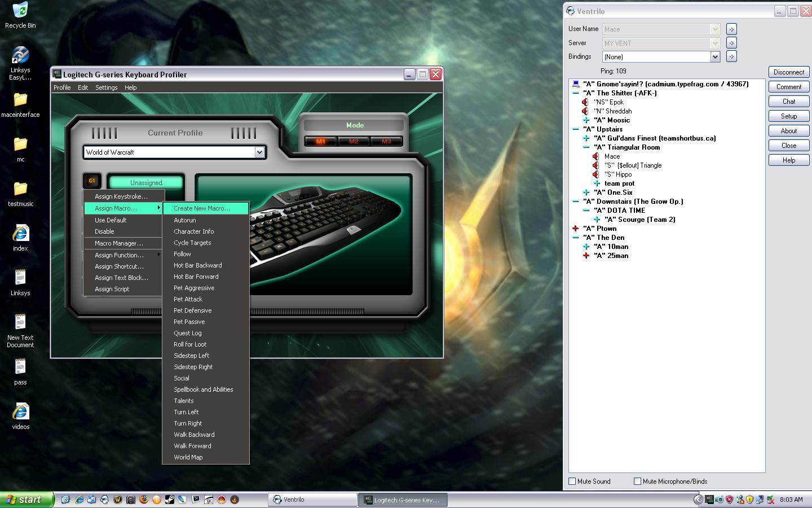
Task: Click the arrow button next to User Name
Action: [x=731, y=29]
